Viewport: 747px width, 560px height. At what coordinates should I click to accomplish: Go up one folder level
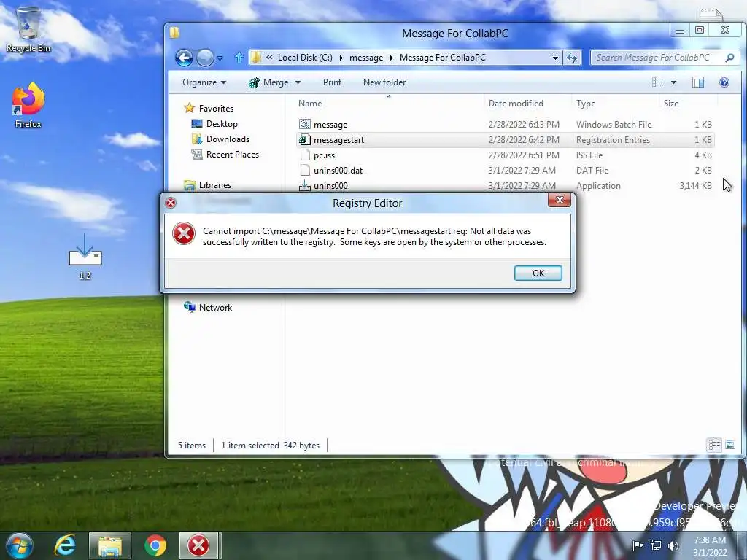(239, 58)
